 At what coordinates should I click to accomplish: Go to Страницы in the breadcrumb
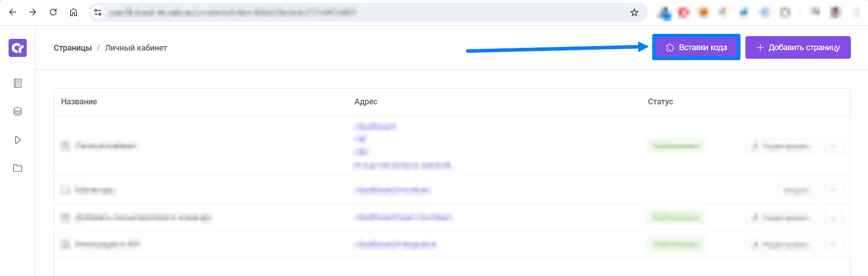tap(73, 48)
